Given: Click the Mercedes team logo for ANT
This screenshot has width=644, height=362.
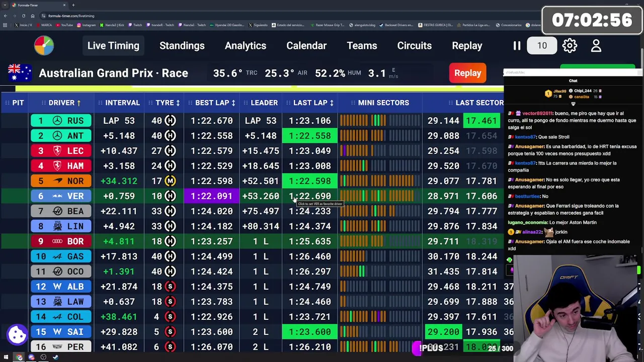Looking at the screenshot, I should click(57, 136).
